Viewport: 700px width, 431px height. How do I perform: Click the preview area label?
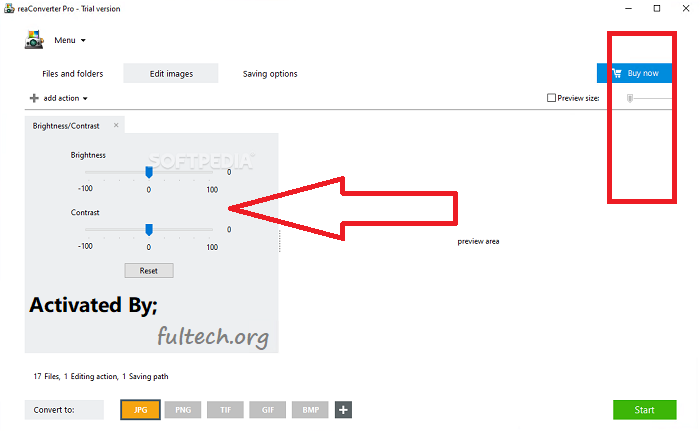tap(478, 242)
